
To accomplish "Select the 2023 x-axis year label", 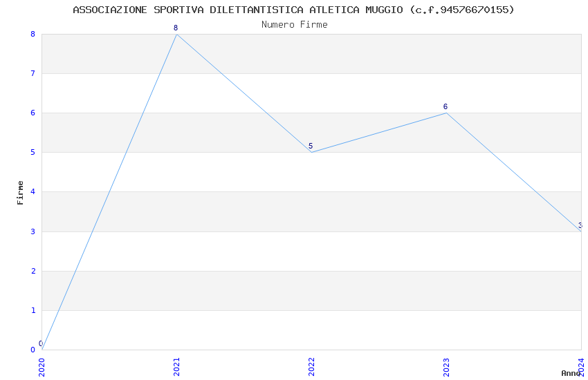I will click(446, 366).
